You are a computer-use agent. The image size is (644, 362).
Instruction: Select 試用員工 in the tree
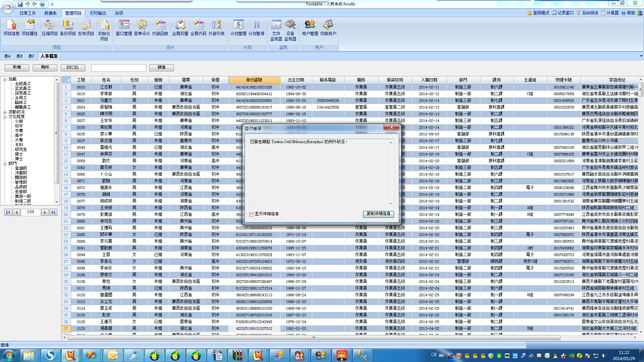click(x=23, y=93)
